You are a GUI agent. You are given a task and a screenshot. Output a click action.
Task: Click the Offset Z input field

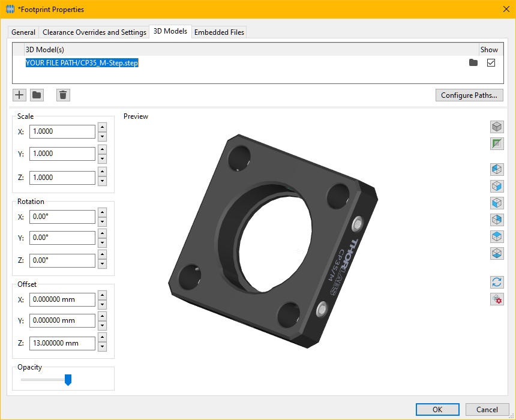62,343
